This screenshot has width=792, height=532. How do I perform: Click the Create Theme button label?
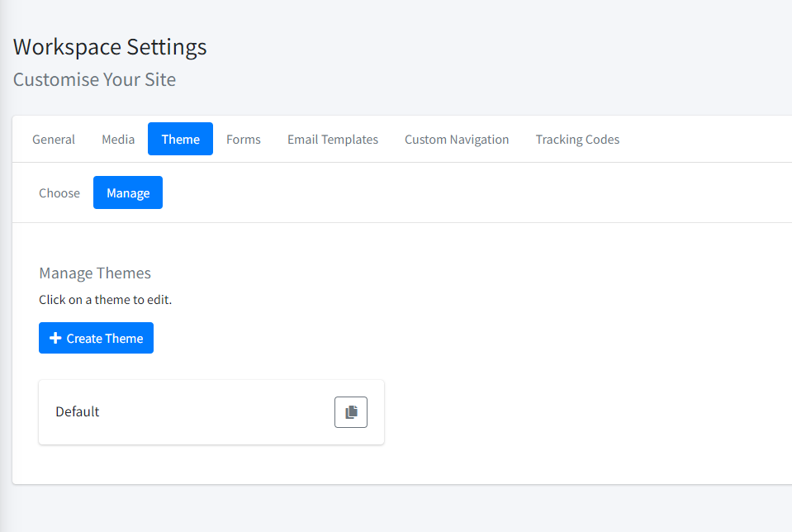105,339
